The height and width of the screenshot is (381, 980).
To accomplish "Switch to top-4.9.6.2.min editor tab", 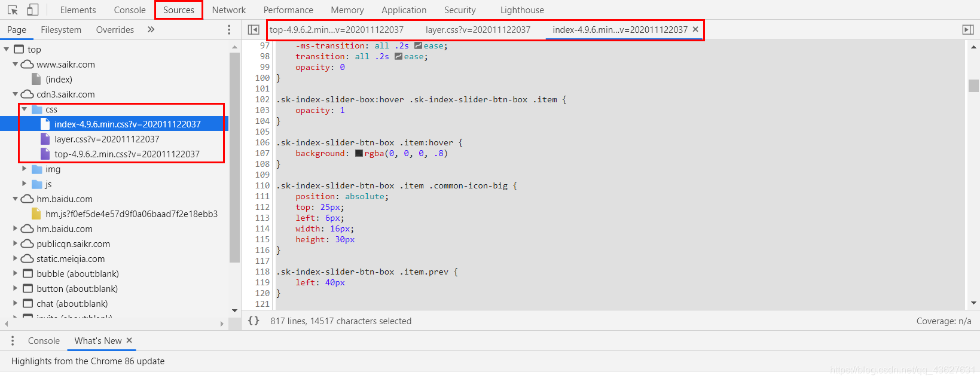I will click(x=337, y=30).
